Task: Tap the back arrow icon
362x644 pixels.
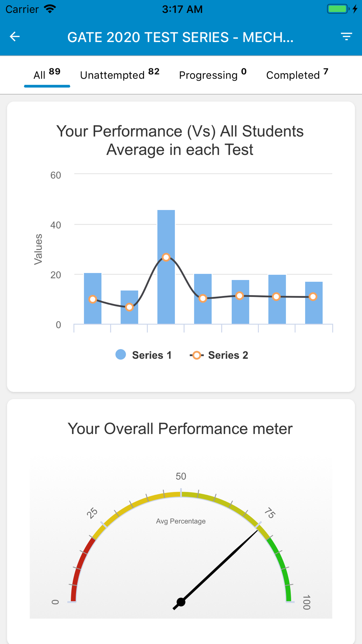Action: (15, 37)
